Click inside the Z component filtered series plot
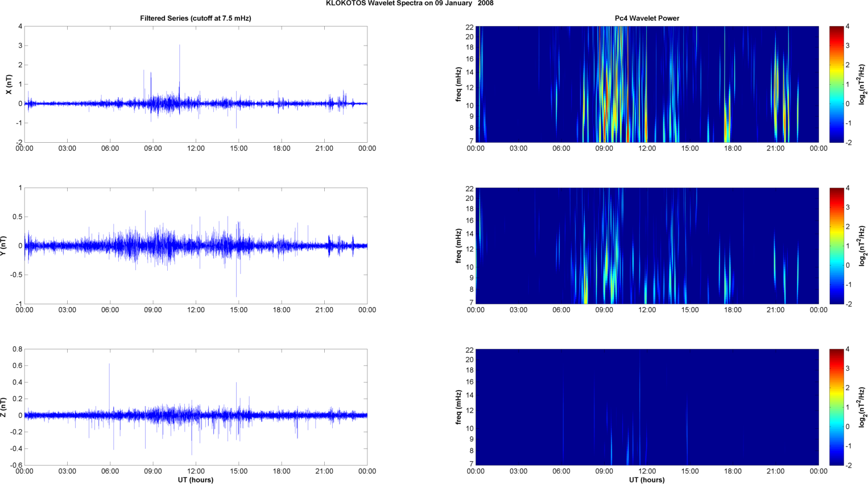 pyautogui.click(x=196, y=407)
